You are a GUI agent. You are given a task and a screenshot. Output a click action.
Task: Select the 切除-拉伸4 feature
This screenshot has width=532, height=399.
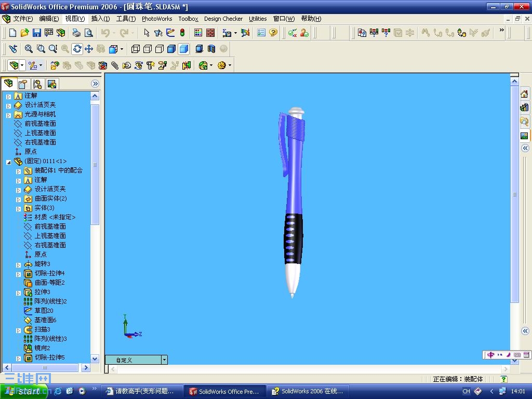49,273
